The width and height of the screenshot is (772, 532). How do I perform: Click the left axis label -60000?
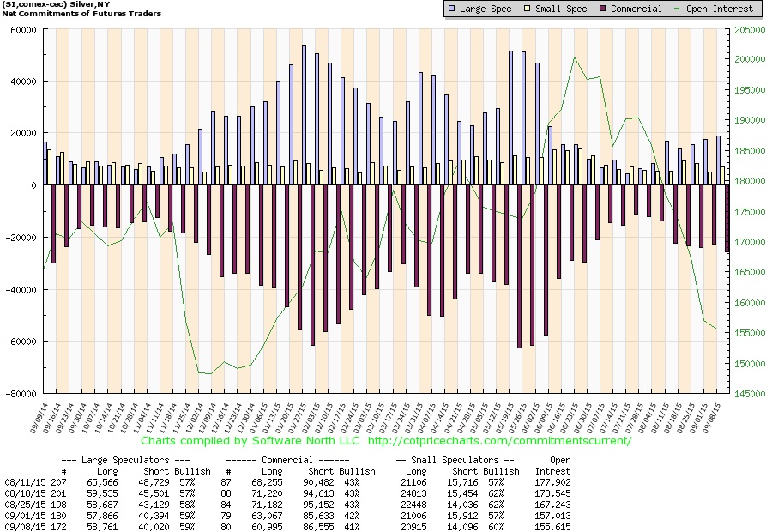coord(21,342)
